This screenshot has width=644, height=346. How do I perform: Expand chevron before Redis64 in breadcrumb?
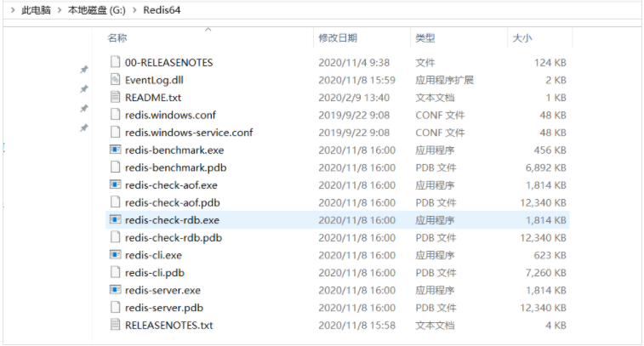pyautogui.click(x=134, y=10)
